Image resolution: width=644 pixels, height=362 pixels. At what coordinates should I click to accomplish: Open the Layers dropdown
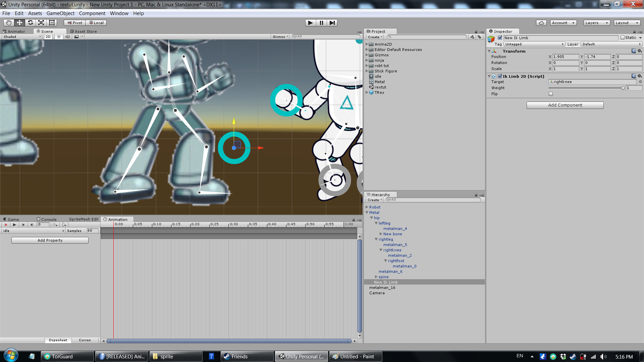[x=596, y=23]
